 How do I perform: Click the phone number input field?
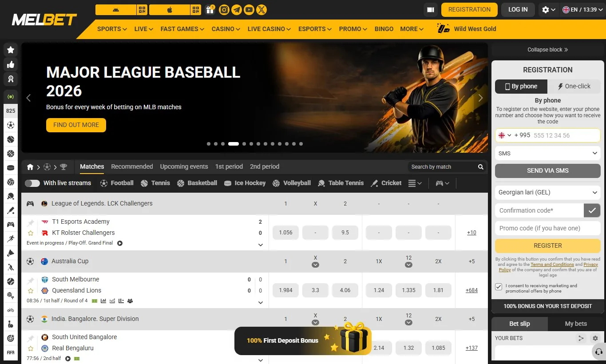click(566, 135)
